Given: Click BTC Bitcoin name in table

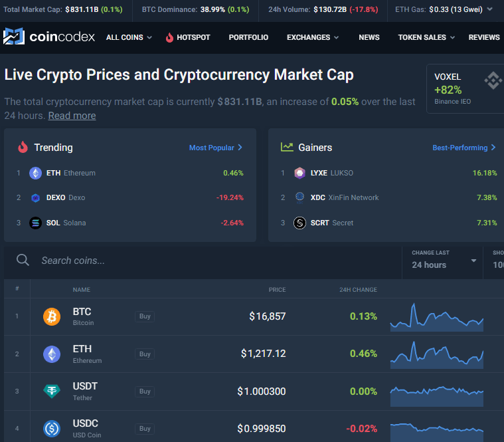Looking at the screenshot, I should (x=83, y=316).
